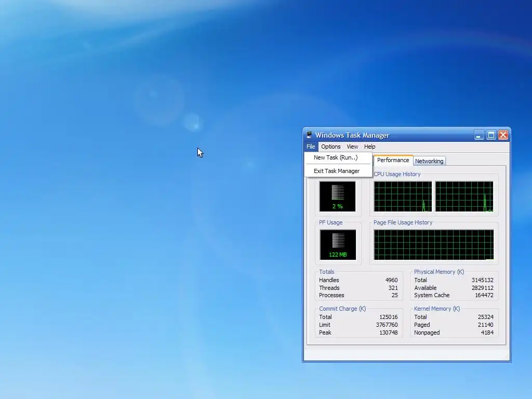Click the Task Manager title bar icon
This screenshot has width=532, height=399.
pos(309,135)
